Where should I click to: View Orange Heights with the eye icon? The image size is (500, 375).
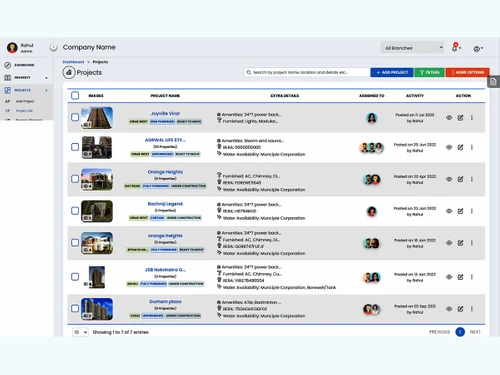point(449,179)
